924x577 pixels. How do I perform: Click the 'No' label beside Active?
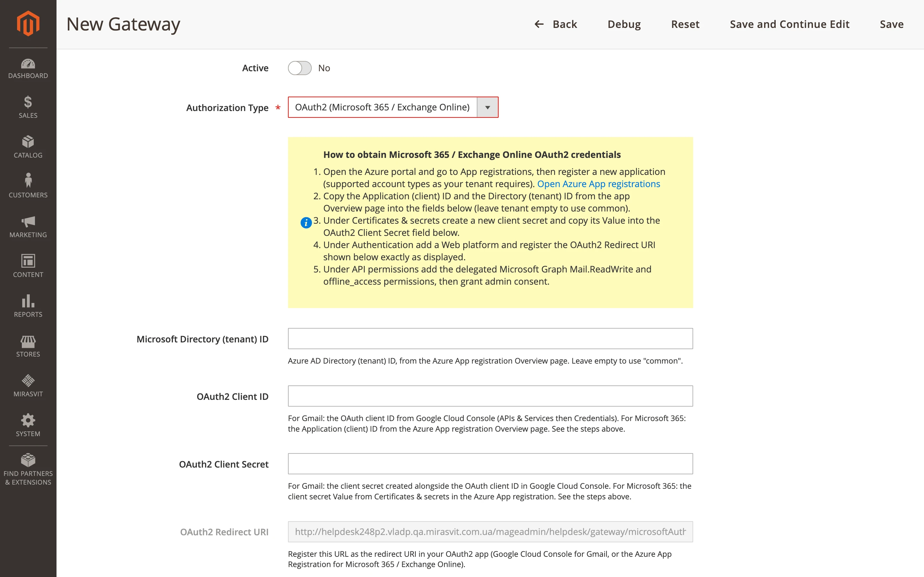[x=324, y=68]
